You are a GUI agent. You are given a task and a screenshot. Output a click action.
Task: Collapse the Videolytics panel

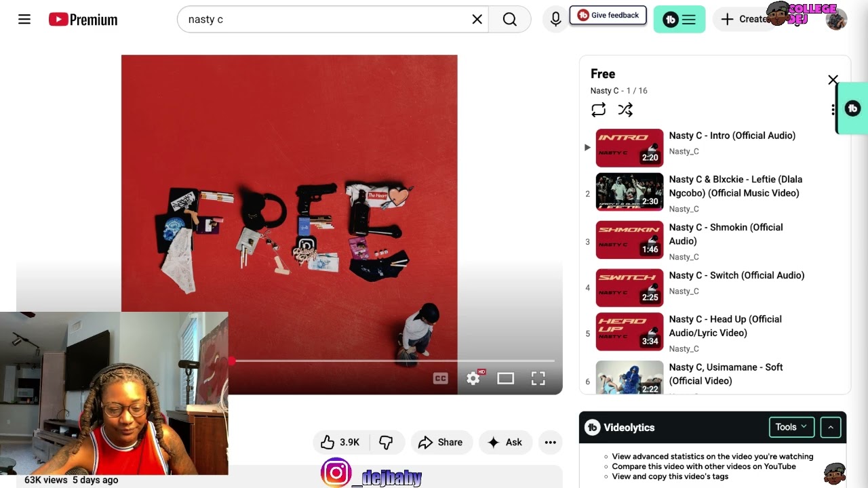point(831,427)
